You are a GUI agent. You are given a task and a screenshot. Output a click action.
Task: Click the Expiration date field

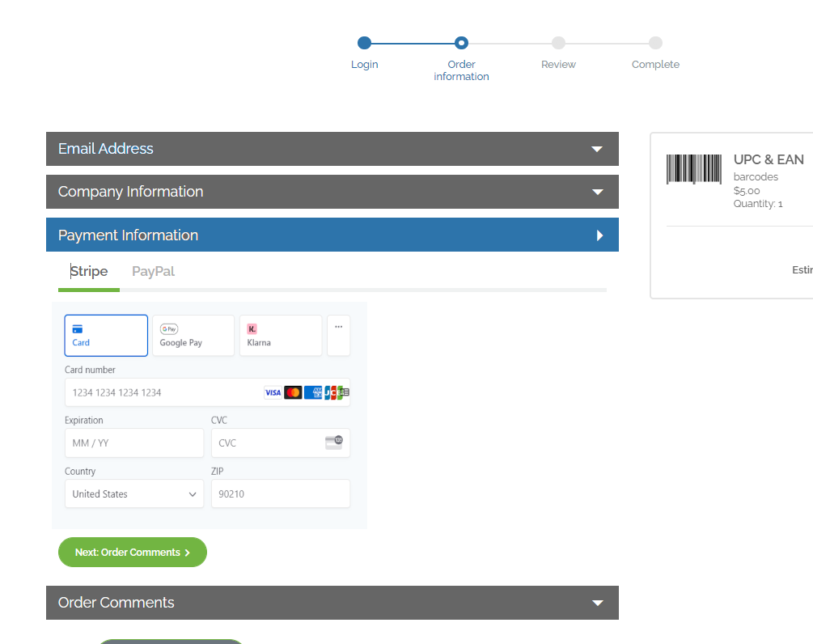134,443
